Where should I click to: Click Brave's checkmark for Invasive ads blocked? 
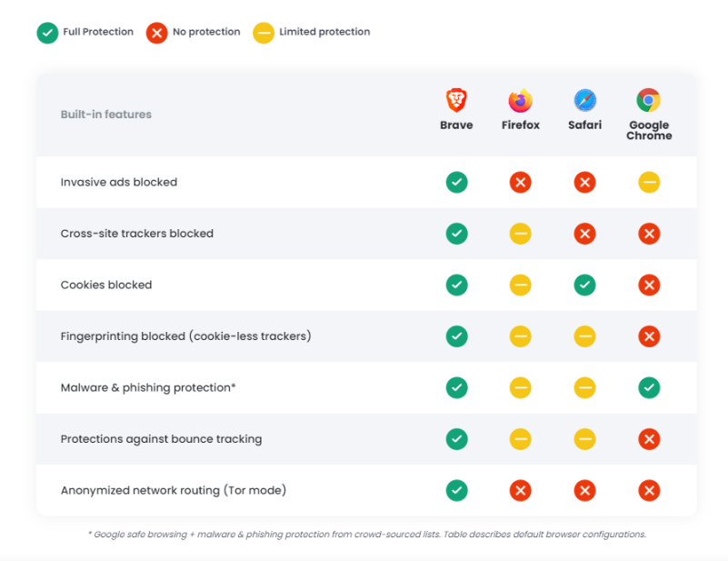point(457,182)
